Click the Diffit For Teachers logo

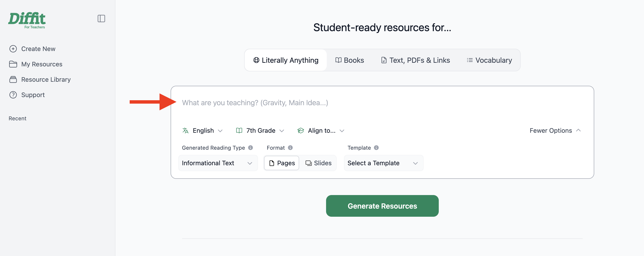(27, 20)
